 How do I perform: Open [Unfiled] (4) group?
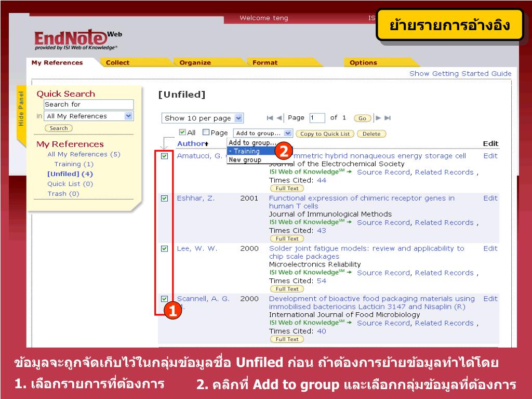click(70, 174)
